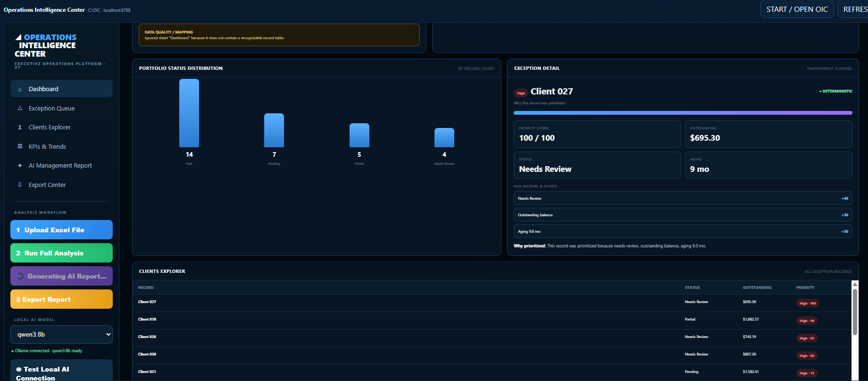This screenshot has width=868, height=381.
Task: Select the Client 030 table row
Action: (492, 356)
